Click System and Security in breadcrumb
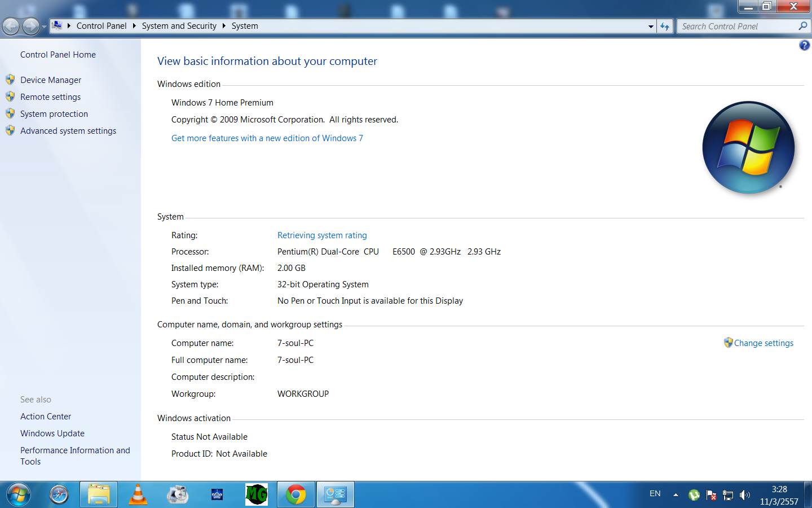The width and height of the screenshot is (812, 508). click(179, 26)
